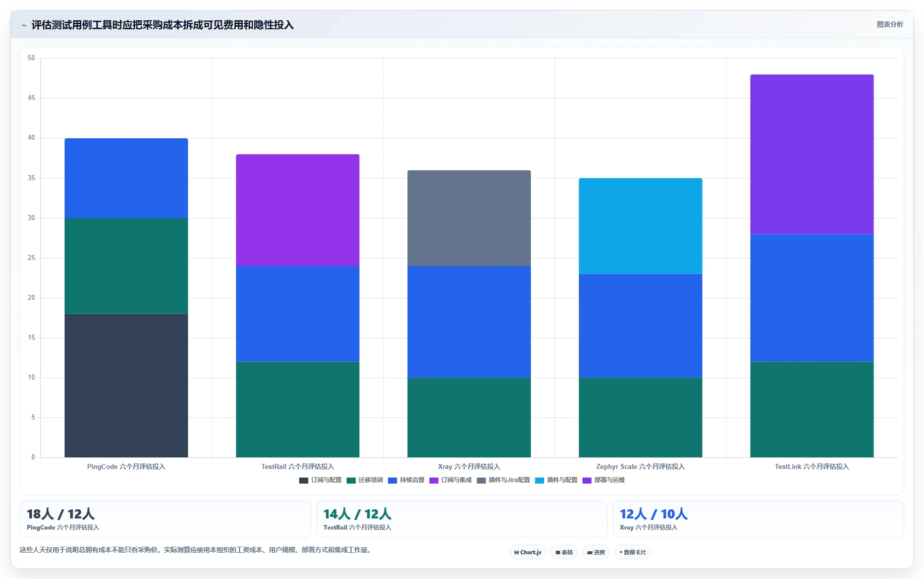Viewport: 924px width, 579px height.
Task: Select TestLink's violet 部署与运维 bar segment
Action: 812,154
